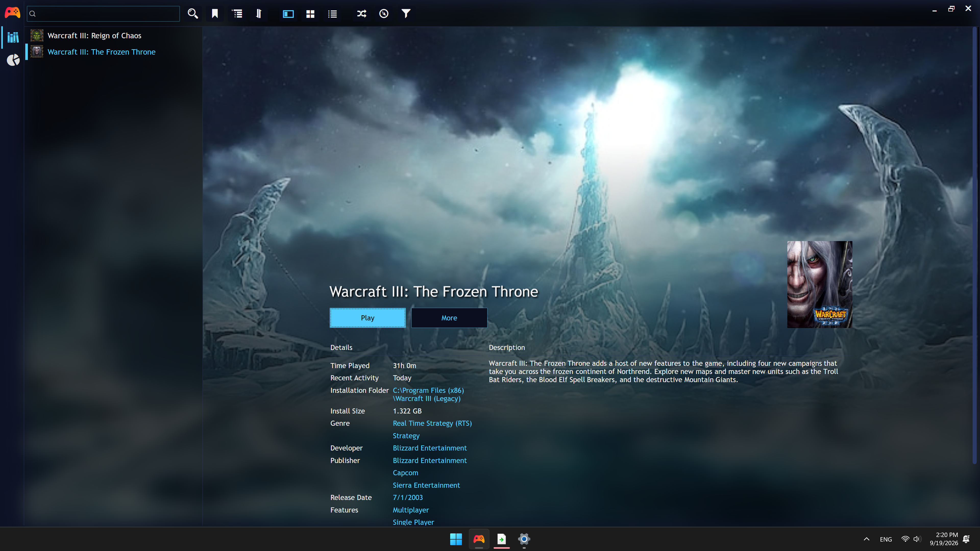This screenshot has width=980, height=551.
Task: Click the 31h 0m time played value
Action: (x=405, y=366)
